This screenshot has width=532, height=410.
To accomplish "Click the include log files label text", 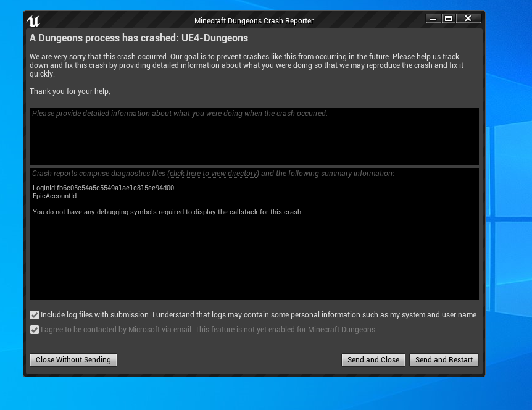I will [x=260, y=315].
